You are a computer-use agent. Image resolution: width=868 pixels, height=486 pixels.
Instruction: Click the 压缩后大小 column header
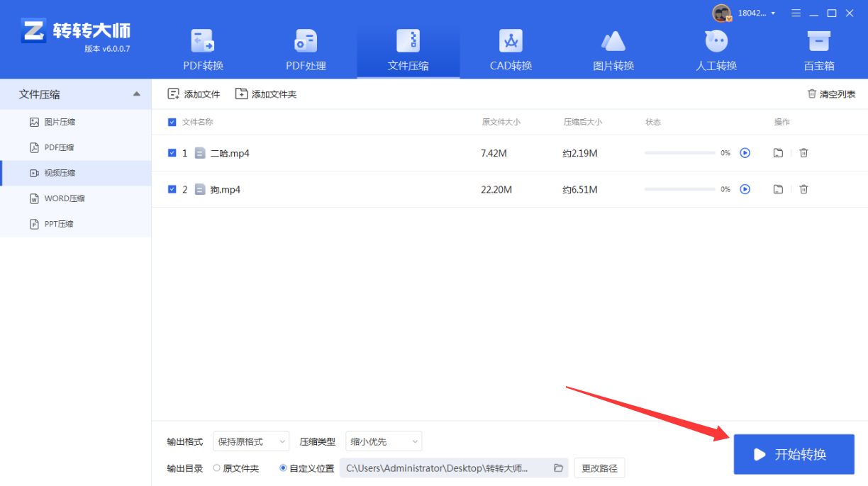[x=583, y=122]
